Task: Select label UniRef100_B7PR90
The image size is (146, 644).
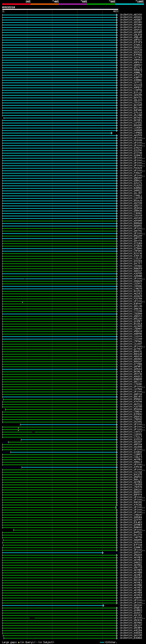Action: point(131,414)
